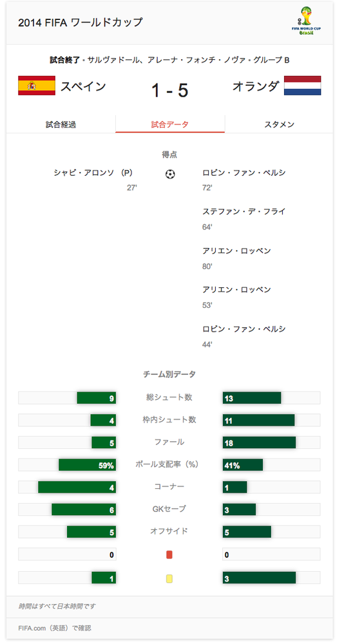This screenshot has height=644, width=344.
Task: Click the yellow card icon
Action: click(169, 579)
